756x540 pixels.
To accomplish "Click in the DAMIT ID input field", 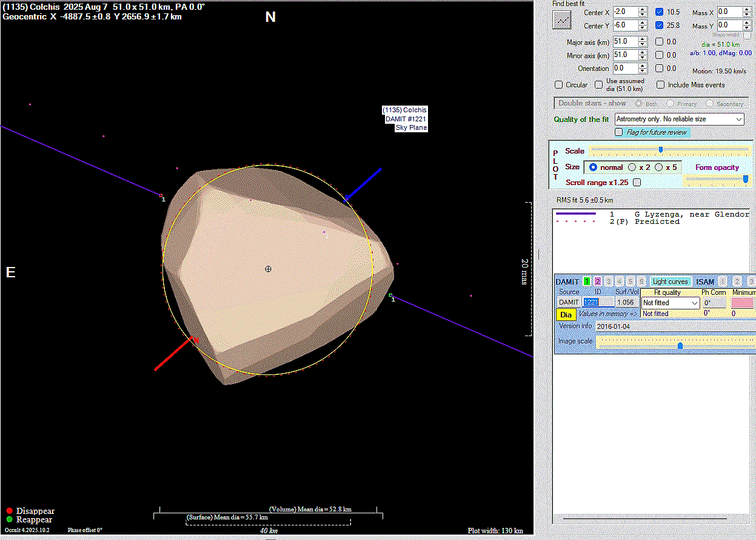I will click(x=598, y=302).
